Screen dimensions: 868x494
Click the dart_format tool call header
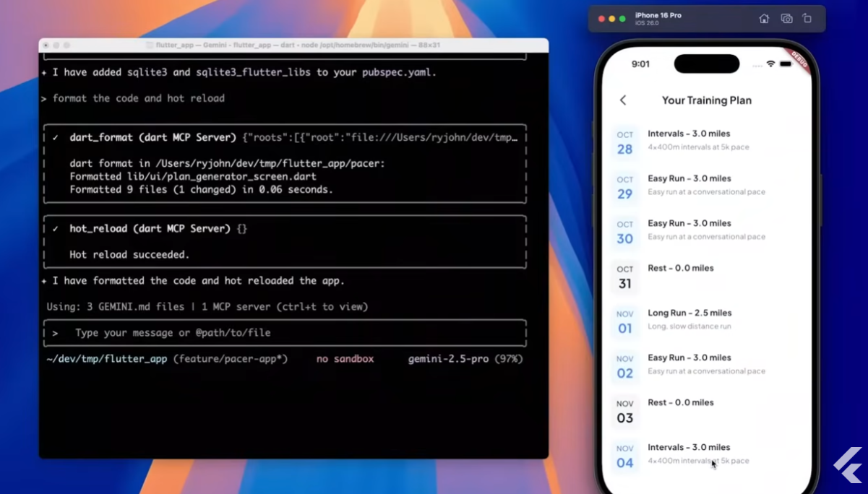pyautogui.click(x=153, y=137)
